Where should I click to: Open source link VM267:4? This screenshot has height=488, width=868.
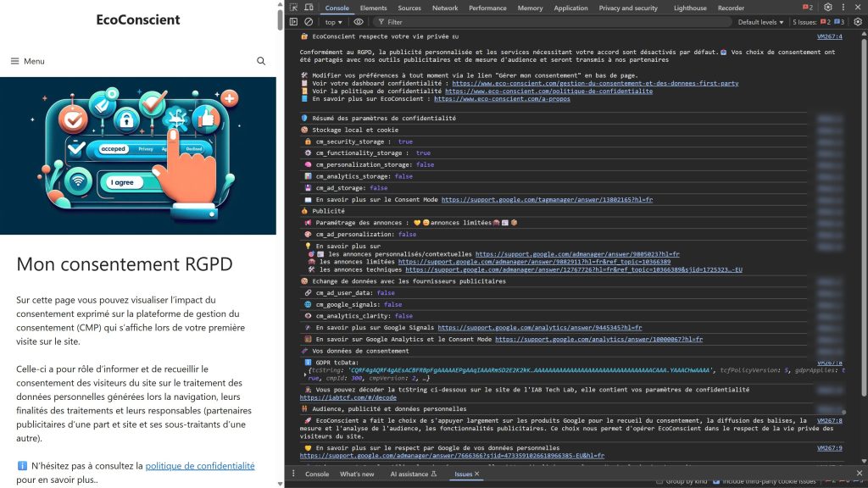[x=829, y=36]
